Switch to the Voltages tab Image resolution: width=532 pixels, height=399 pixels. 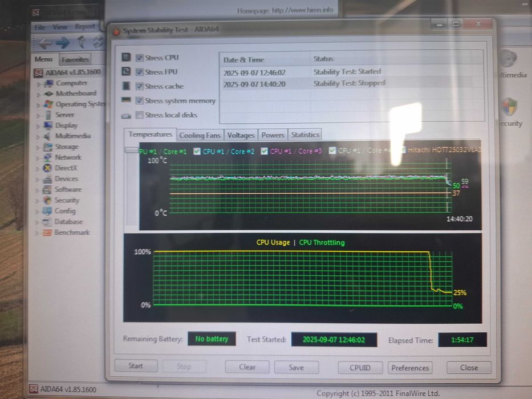(241, 135)
